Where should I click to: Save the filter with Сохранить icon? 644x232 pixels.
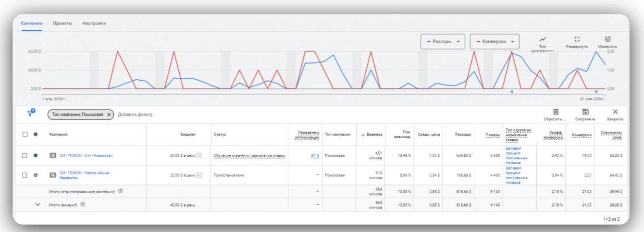(x=585, y=112)
